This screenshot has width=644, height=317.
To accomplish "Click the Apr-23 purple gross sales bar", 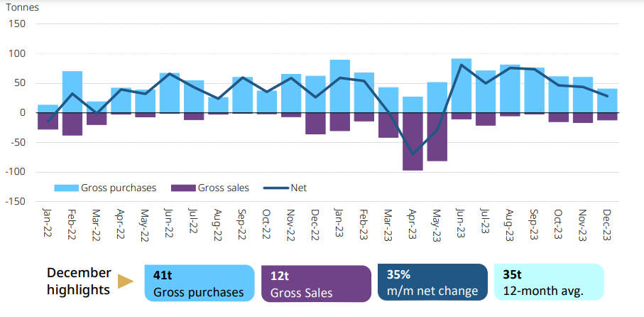I will (413, 141).
